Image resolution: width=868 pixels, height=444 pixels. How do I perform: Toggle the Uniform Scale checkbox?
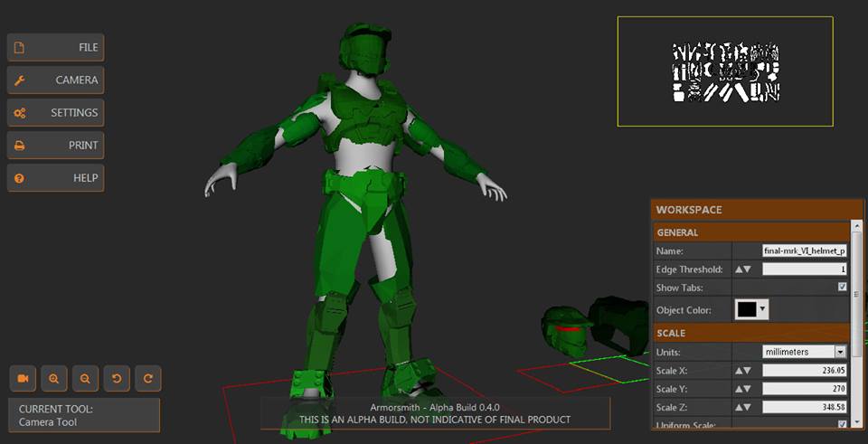click(842, 425)
